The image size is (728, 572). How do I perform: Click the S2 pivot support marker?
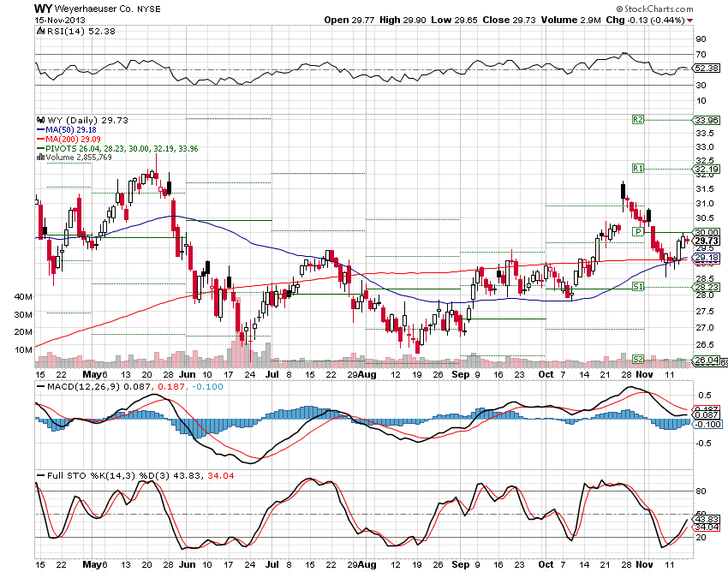638,360
